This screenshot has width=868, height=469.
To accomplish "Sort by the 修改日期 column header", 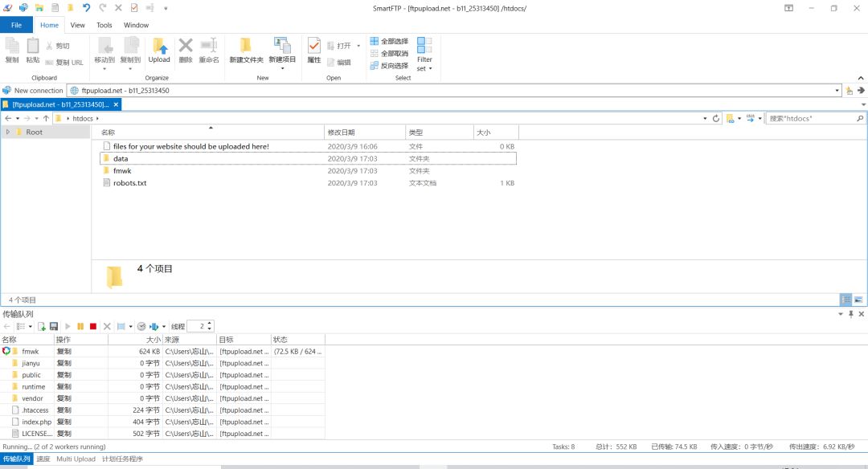I will (x=365, y=133).
